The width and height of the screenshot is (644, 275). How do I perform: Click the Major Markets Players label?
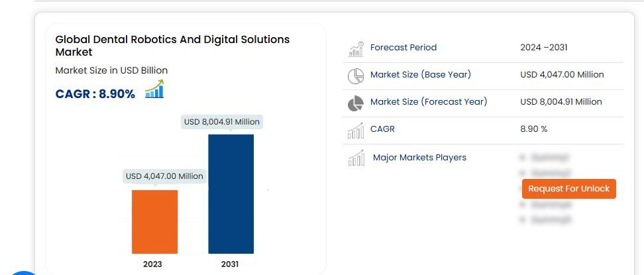point(419,158)
